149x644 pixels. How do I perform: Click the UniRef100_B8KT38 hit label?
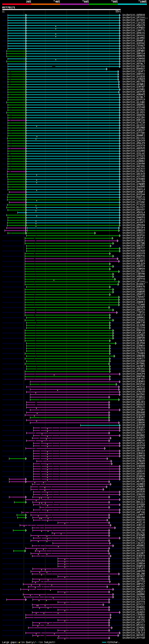coord(133,322)
